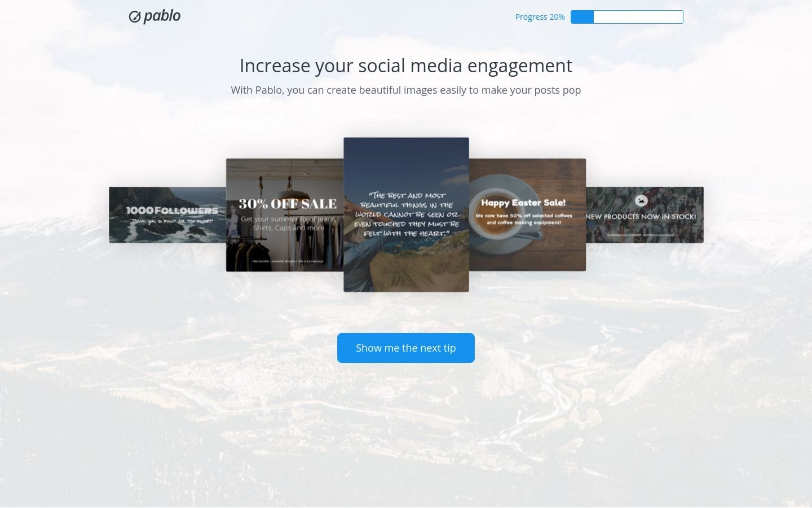This screenshot has height=508, width=812.
Task: Click the "30% OFF SALE" headline text
Action: (x=288, y=204)
